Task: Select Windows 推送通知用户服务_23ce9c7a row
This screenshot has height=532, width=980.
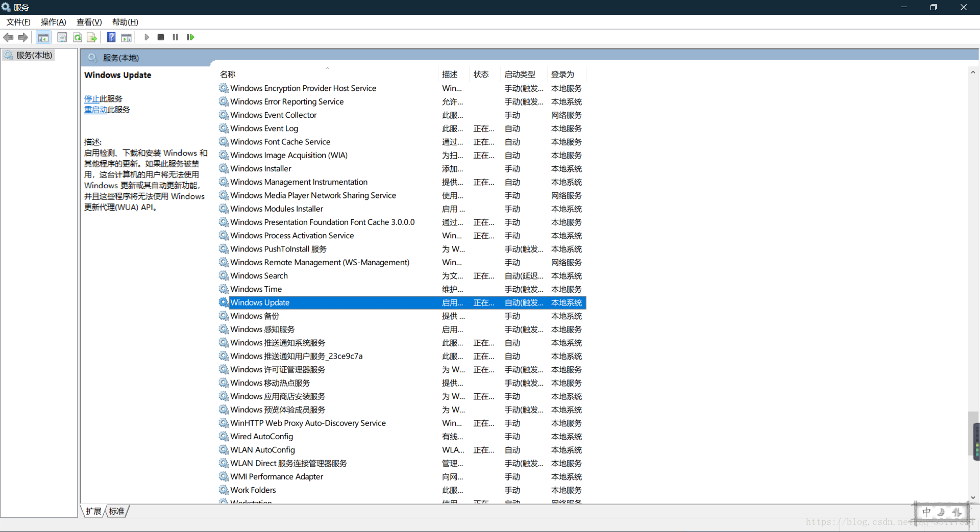Action: [x=402, y=356]
